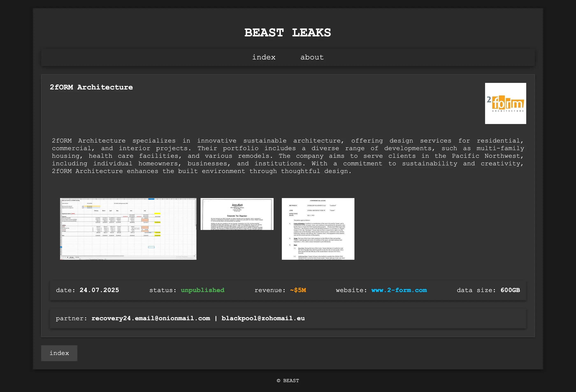Click the index button at bottom left

[59, 353]
